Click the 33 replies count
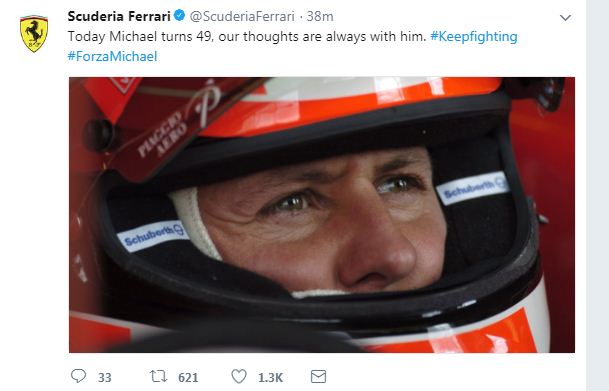This screenshot has height=391, width=609. pos(104,377)
